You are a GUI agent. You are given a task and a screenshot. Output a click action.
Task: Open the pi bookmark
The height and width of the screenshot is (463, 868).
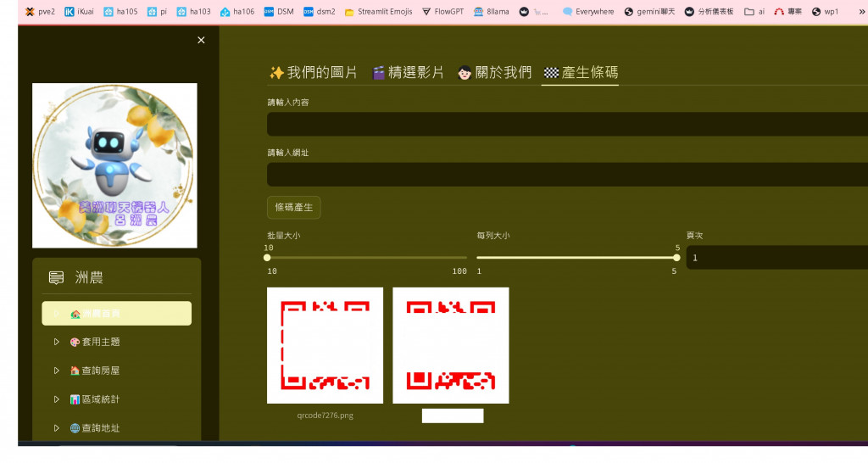pos(157,12)
